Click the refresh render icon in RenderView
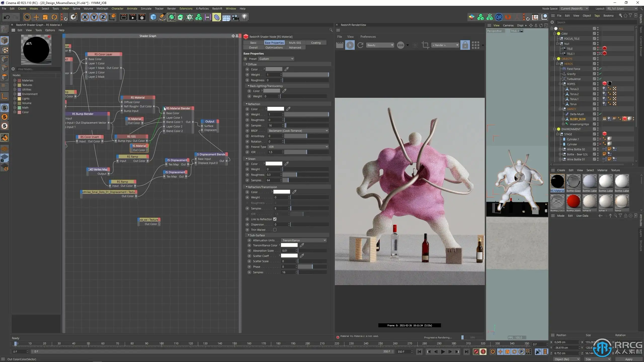Screen dimensions: 644x362 tap(360, 45)
